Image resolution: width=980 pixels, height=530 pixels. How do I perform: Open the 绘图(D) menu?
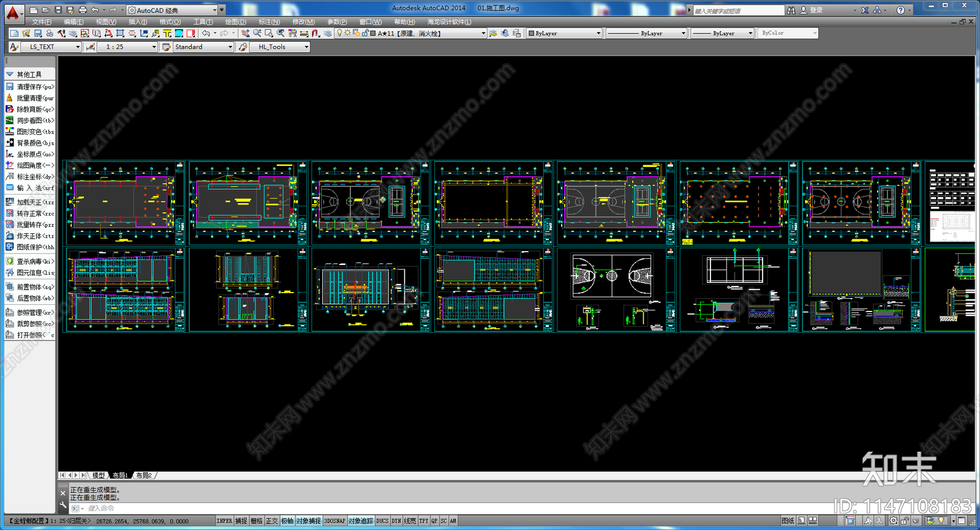[236, 22]
